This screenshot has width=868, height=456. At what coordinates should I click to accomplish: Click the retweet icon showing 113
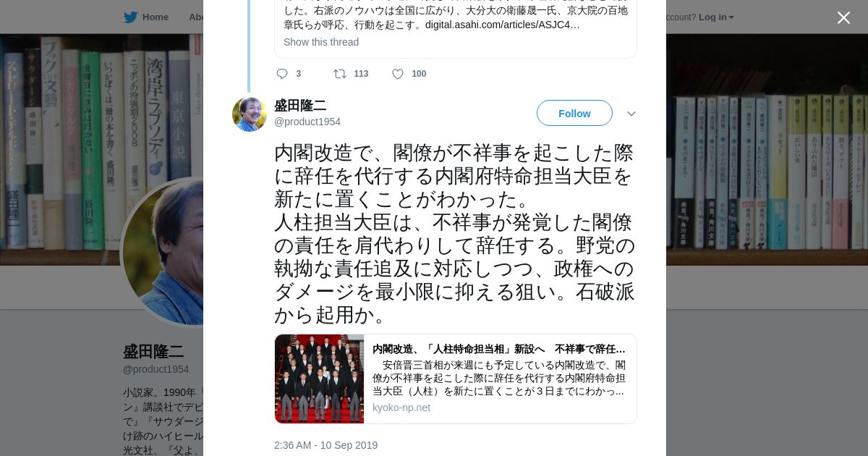pyautogui.click(x=339, y=74)
